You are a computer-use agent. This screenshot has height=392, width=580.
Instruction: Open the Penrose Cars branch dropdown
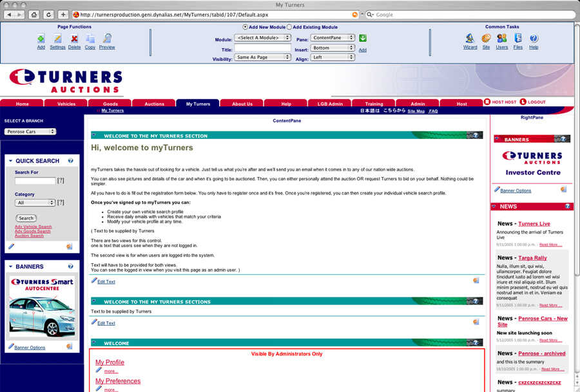[x=30, y=131]
